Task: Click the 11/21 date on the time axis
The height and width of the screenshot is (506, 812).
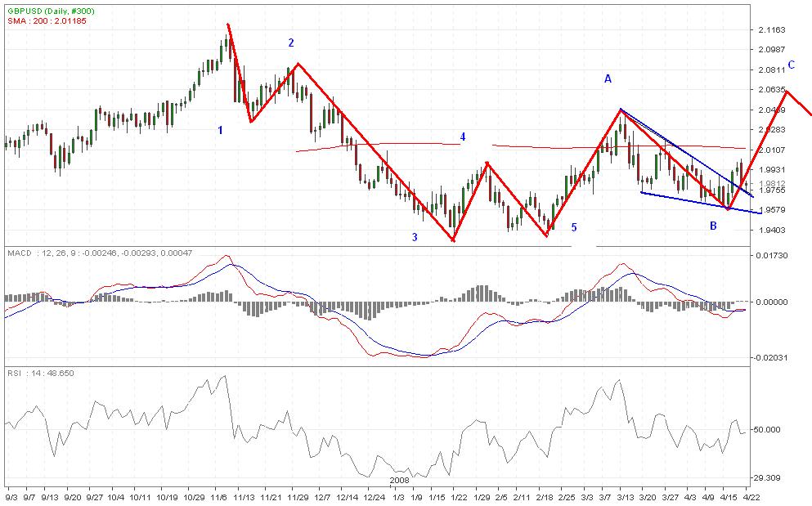Action: pos(271,497)
